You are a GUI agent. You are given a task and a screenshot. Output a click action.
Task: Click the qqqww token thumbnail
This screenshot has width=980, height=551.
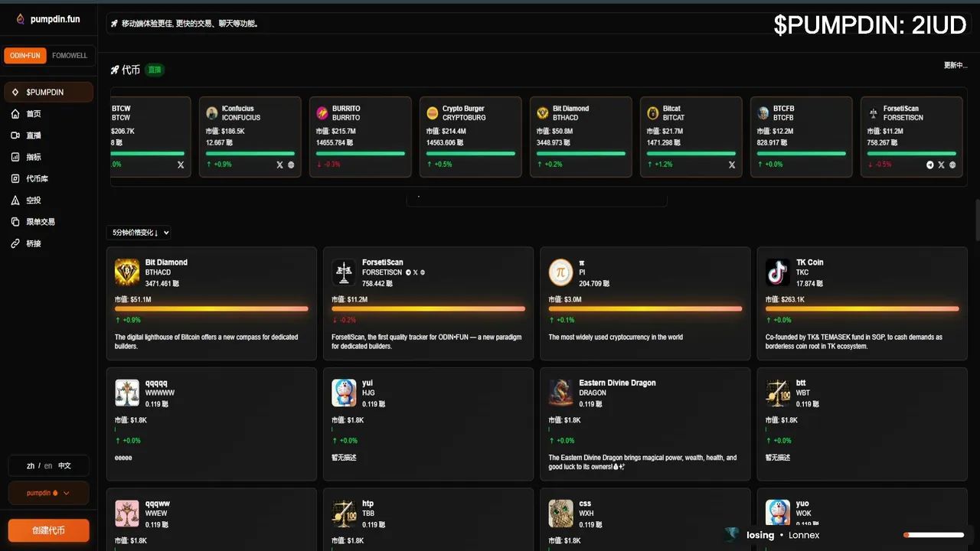(x=127, y=514)
